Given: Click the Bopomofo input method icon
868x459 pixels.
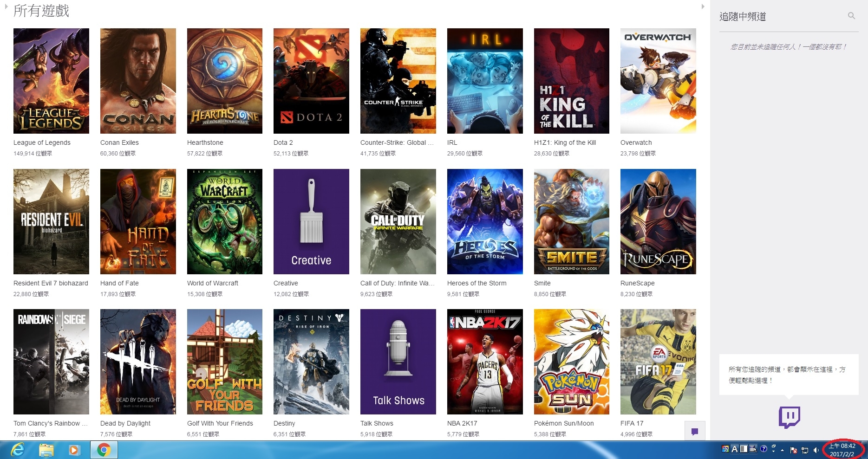Looking at the screenshot, I should (725, 449).
